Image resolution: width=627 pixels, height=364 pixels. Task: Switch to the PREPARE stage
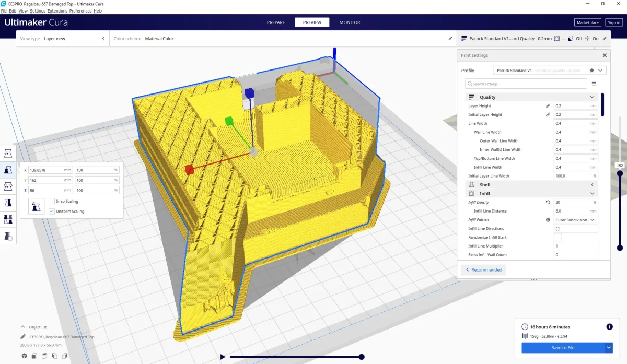(276, 22)
